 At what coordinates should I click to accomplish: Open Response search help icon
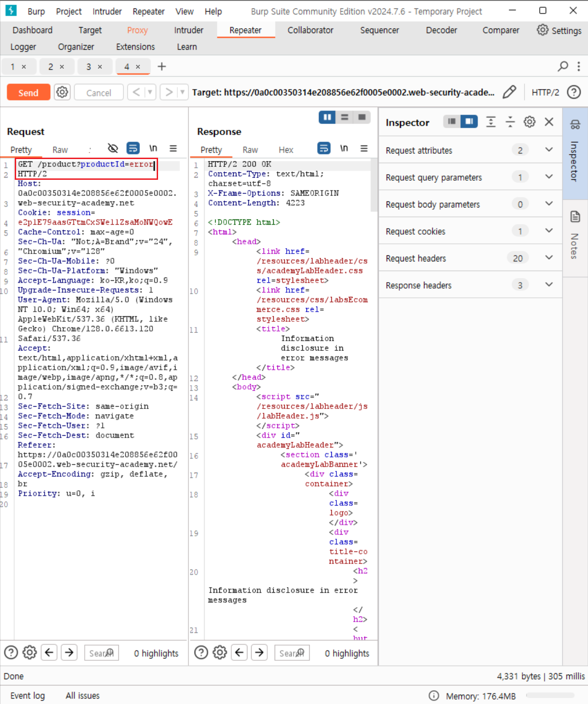pos(201,652)
